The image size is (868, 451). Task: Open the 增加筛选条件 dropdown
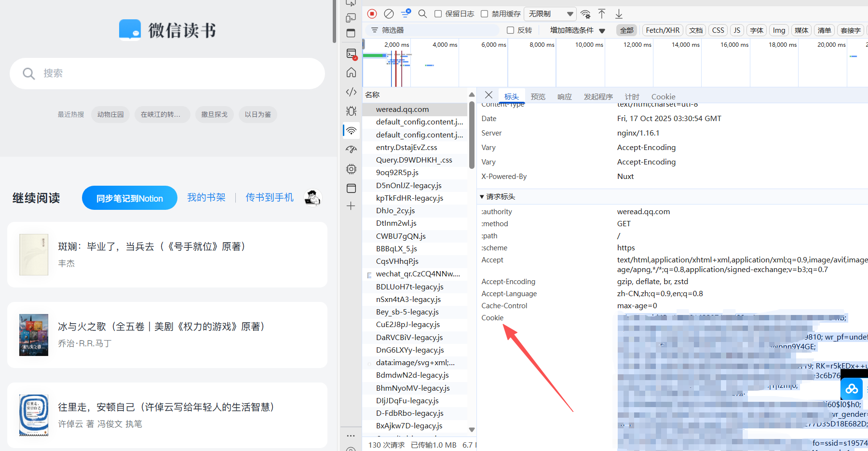[577, 30]
